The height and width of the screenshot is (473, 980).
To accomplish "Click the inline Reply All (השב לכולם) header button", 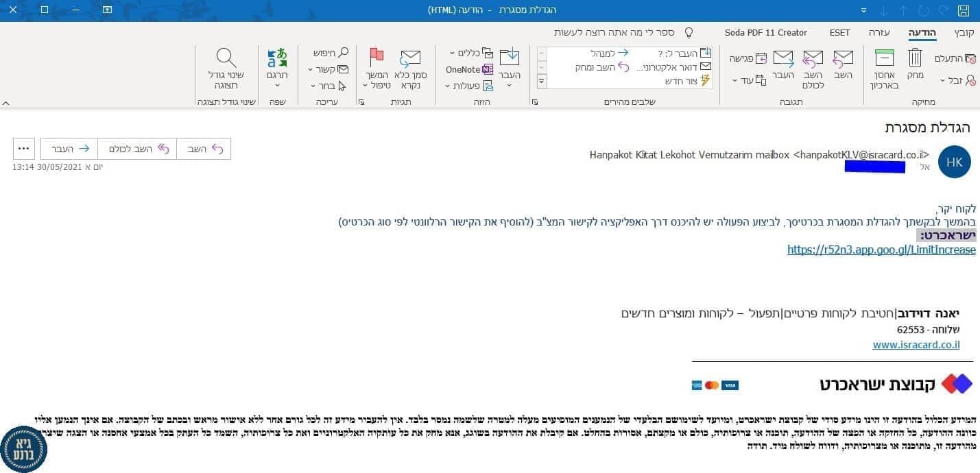I will [x=137, y=149].
